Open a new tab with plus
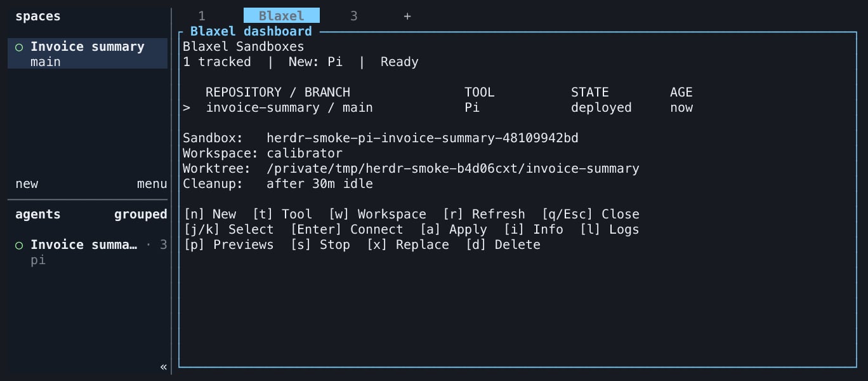The width and height of the screenshot is (868, 381). click(407, 16)
